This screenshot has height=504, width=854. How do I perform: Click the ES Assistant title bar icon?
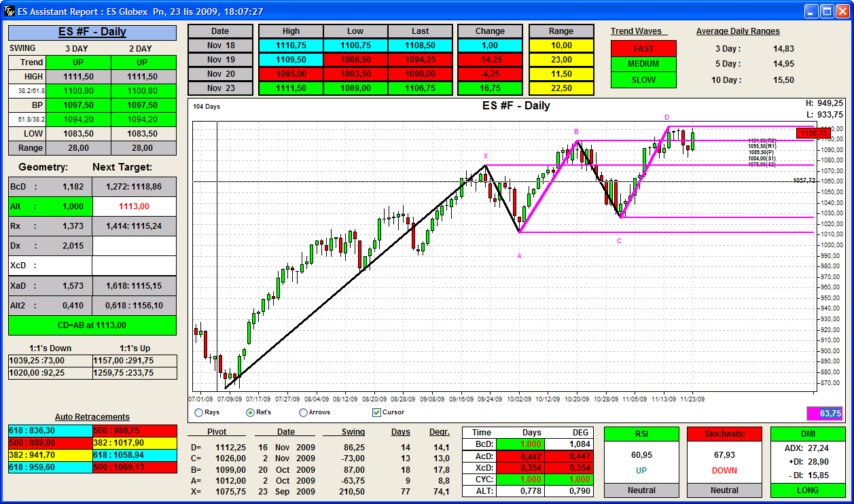(9, 11)
